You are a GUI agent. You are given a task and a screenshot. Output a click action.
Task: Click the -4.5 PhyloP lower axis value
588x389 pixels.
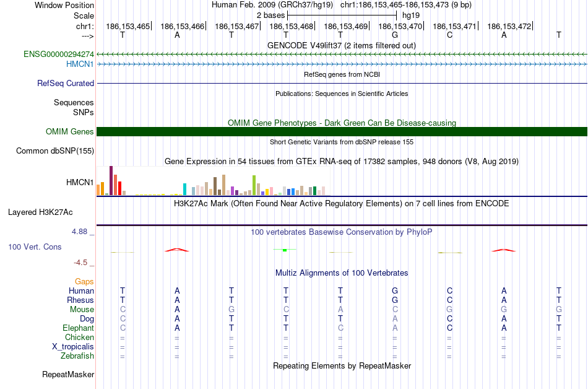pos(80,263)
